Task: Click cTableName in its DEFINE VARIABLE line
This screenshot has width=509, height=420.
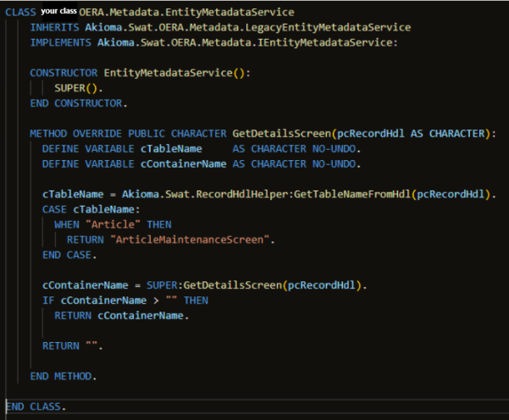Action: pyautogui.click(x=171, y=149)
